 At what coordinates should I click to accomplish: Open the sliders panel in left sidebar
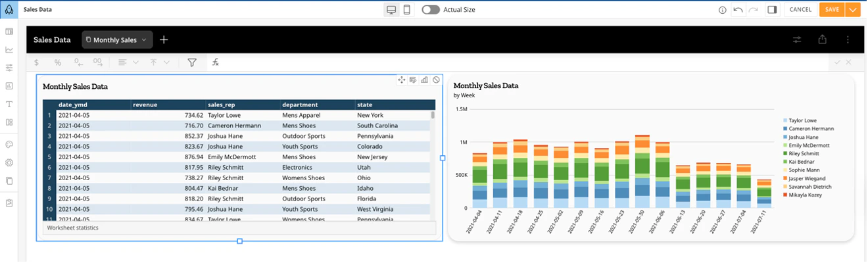pyautogui.click(x=9, y=67)
